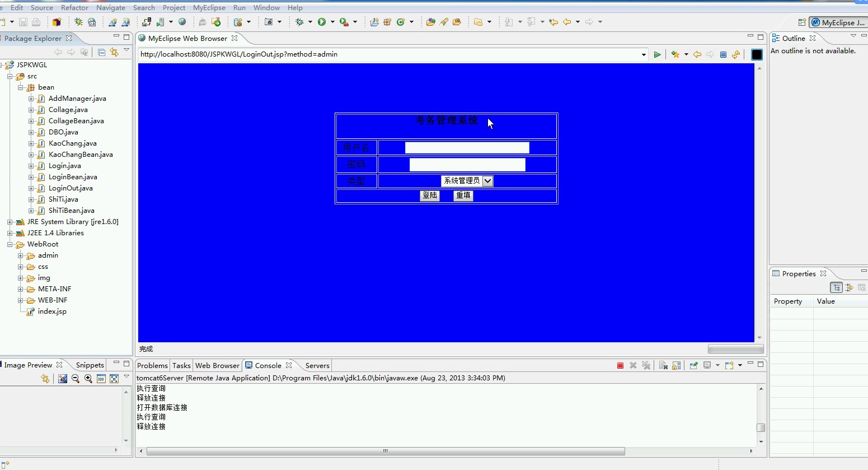Show image at 100% size
Screen dimensions: 868x470
(x=101, y=379)
